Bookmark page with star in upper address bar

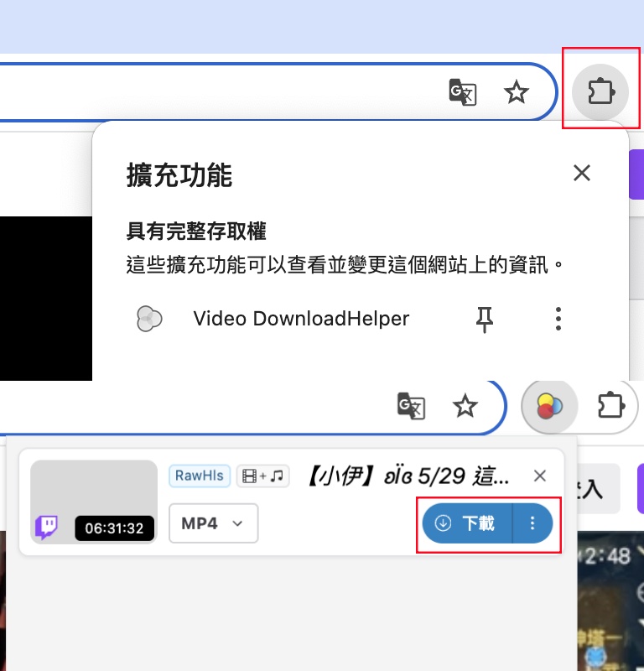516,91
